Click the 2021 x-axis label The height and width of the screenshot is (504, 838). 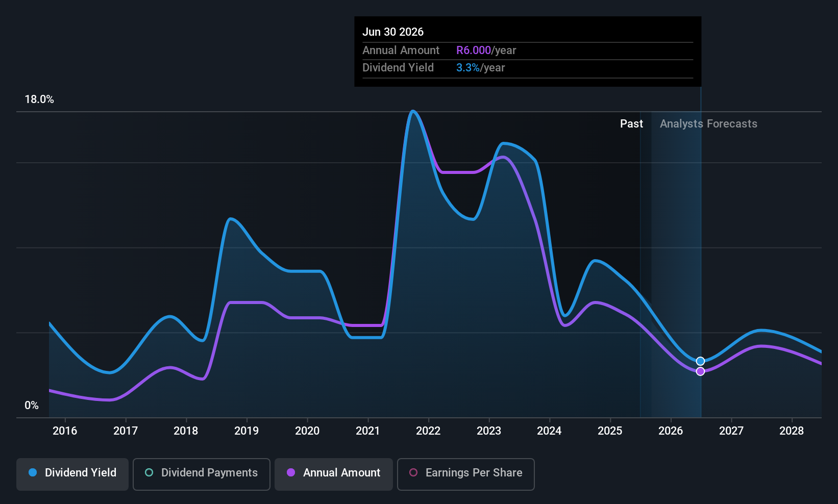(368, 431)
